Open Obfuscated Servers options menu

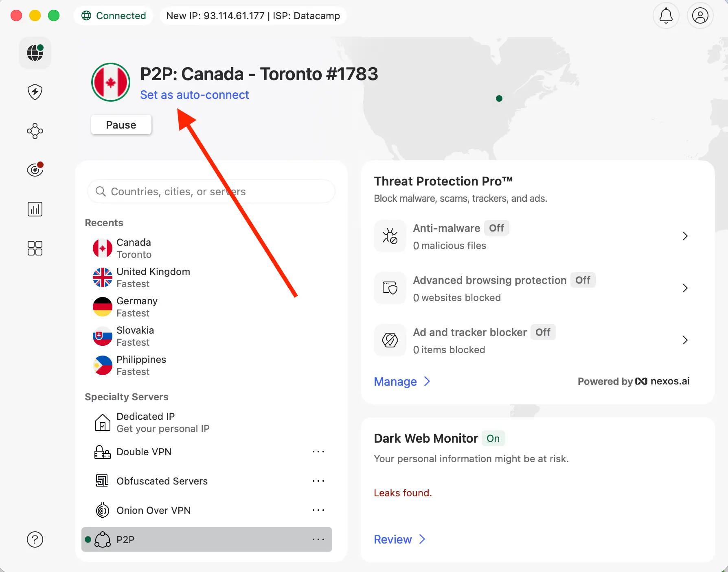319,481
